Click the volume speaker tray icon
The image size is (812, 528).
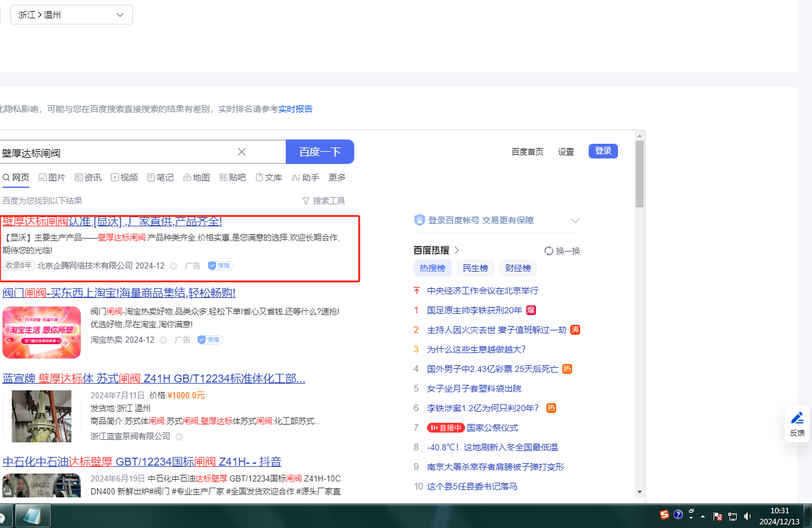point(747,516)
